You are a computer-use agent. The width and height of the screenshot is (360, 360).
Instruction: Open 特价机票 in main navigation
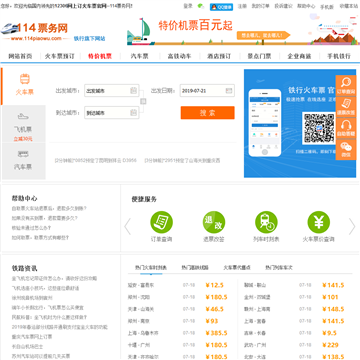pyautogui.click(x=100, y=56)
